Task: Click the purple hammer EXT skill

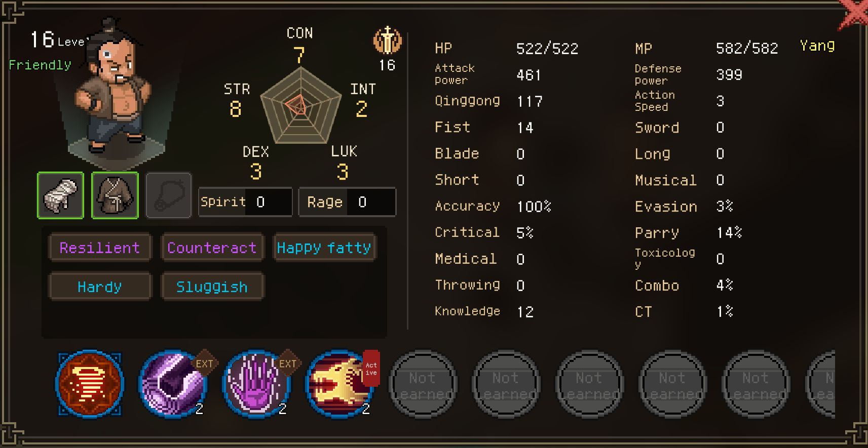Action: click(173, 384)
